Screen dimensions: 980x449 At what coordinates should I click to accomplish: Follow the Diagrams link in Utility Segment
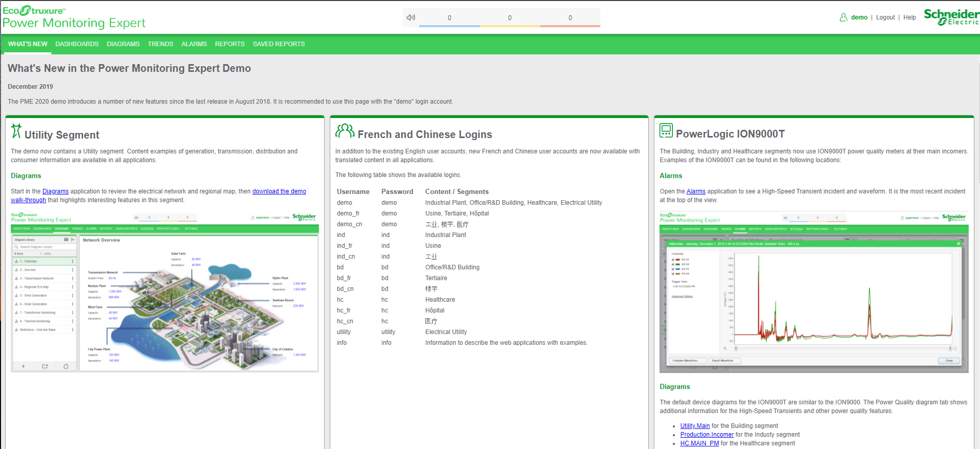[55, 191]
